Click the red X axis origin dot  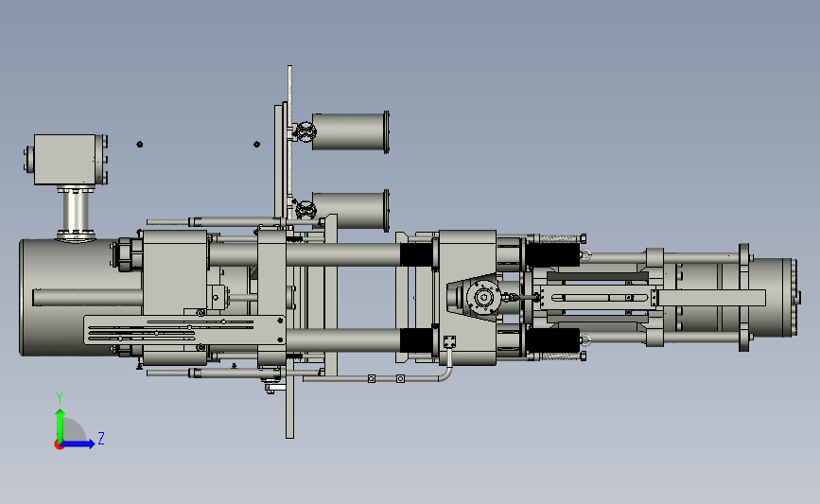pos(59,445)
